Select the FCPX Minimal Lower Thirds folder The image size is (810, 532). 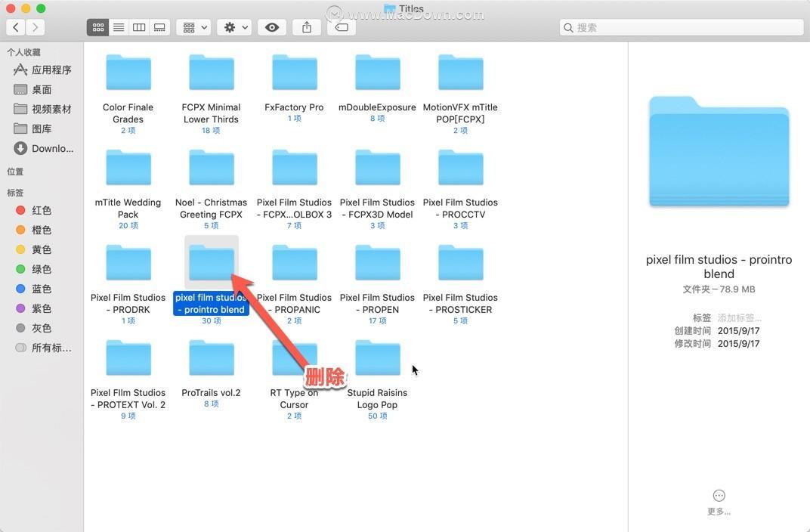coord(212,73)
